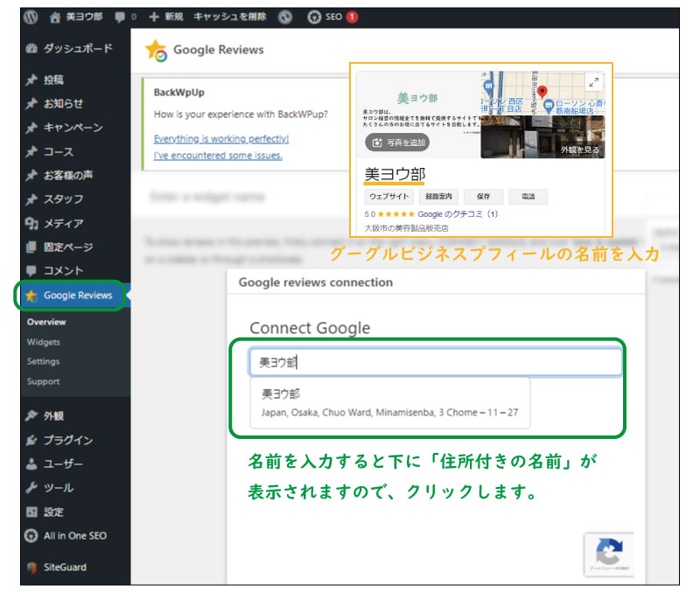Click the 保存 button on the business profile
This screenshot has height=592, width=700.
click(484, 196)
